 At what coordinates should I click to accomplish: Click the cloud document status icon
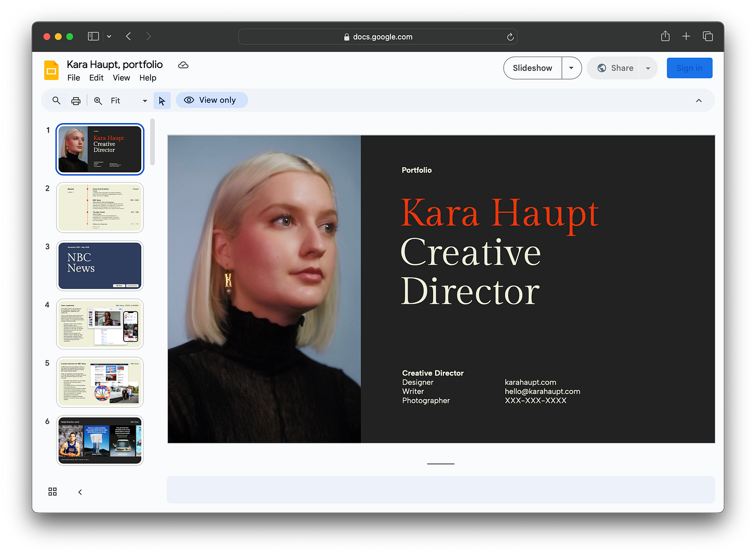[x=183, y=65]
